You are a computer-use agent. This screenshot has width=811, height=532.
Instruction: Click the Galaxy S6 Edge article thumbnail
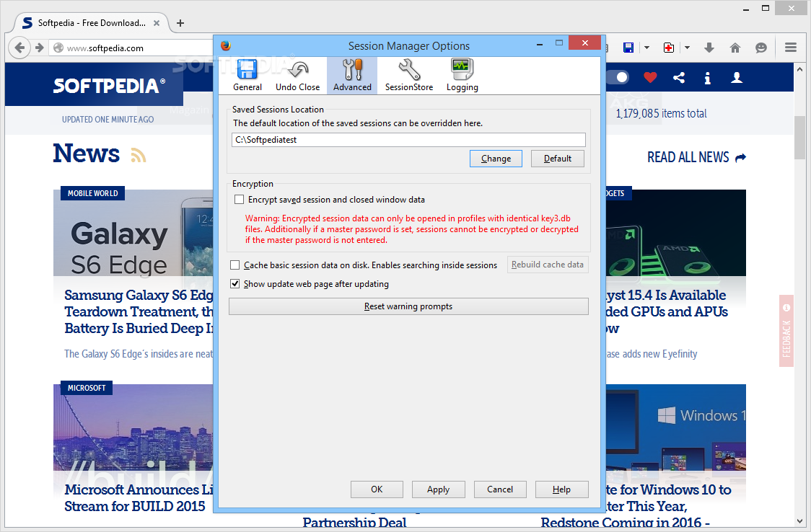point(133,233)
